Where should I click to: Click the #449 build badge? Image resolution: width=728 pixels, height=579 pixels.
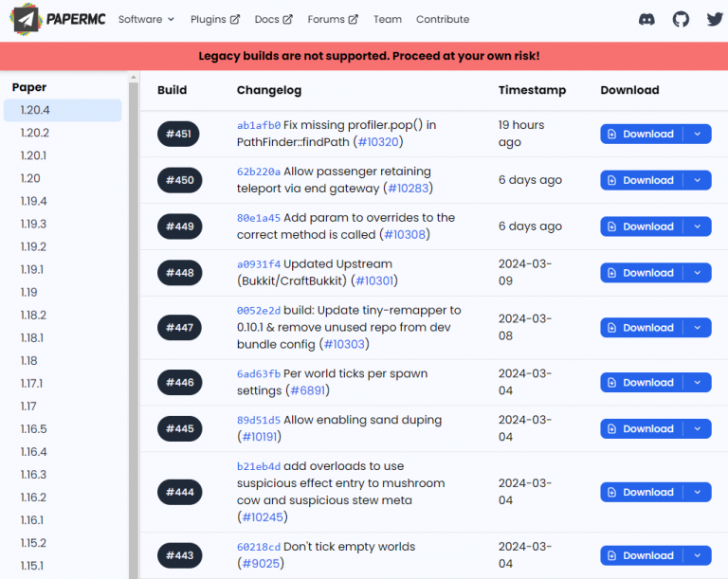click(x=178, y=226)
